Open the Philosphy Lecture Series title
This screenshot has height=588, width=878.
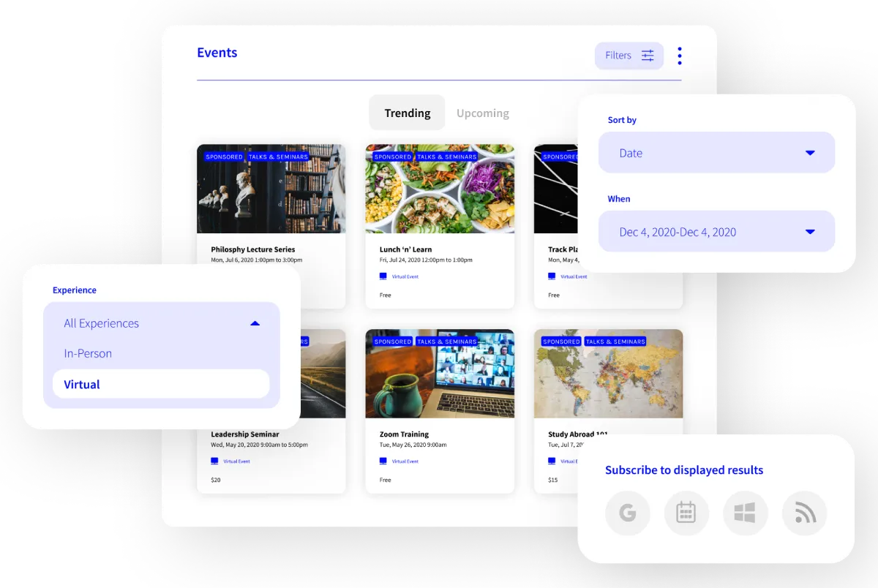[x=253, y=249]
